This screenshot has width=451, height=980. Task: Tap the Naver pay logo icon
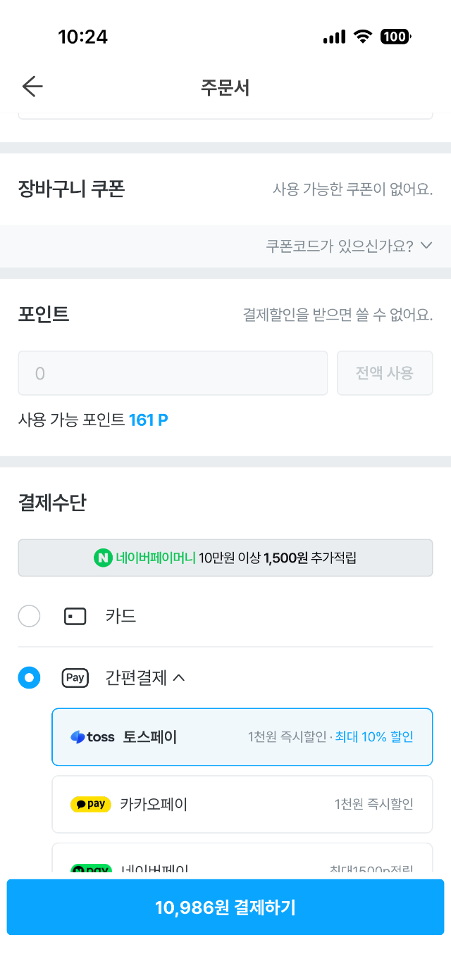(x=91, y=869)
